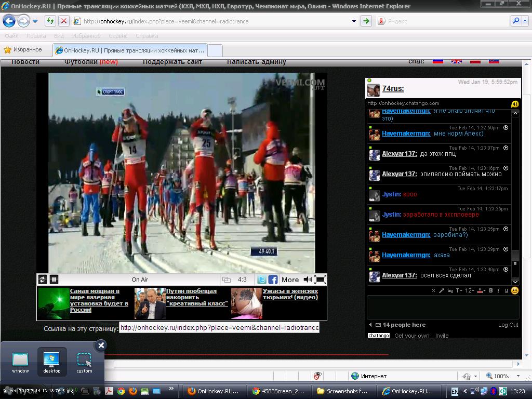This screenshot has width=532, height=399.
Task: Open the Избранное favorites star button
Action: click(x=23, y=49)
